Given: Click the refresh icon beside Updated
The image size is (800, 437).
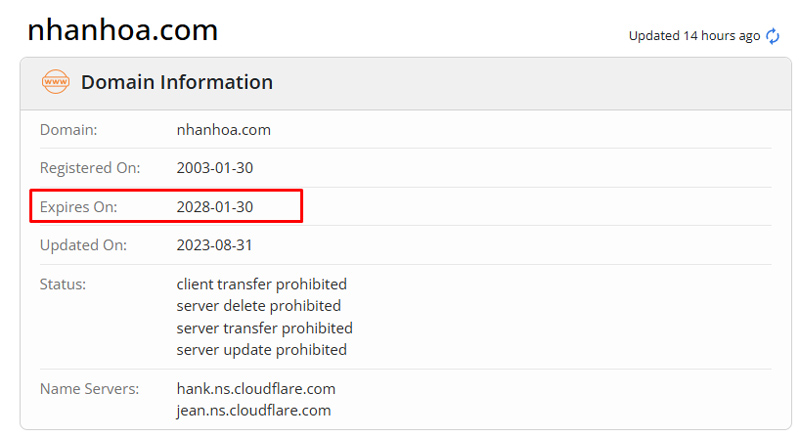Looking at the screenshot, I should [772, 36].
